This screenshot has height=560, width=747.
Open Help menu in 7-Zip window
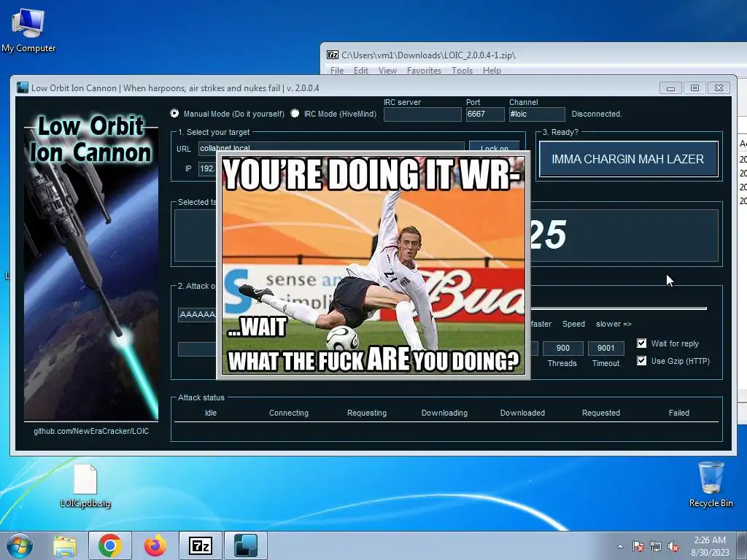tap(492, 71)
